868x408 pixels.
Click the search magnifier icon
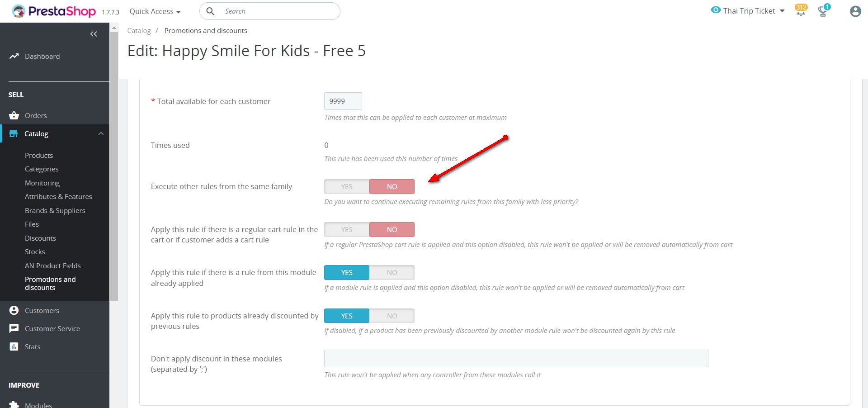(x=210, y=11)
